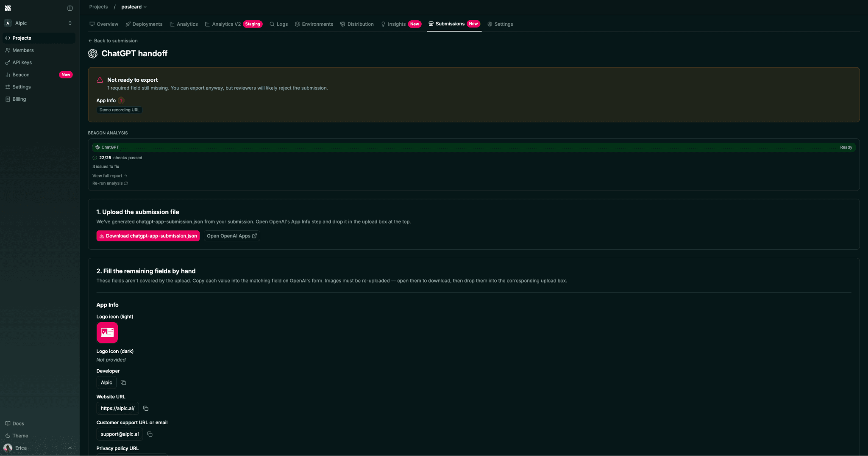The height and width of the screenshot is (456, 868).
Task: Collapse the sidebar with the panel toggle icon
Action: (70, 8)
